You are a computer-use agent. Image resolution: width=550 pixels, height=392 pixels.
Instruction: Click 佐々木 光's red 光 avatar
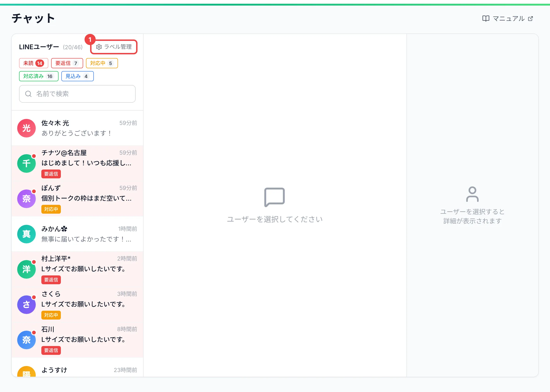(26, 128)
